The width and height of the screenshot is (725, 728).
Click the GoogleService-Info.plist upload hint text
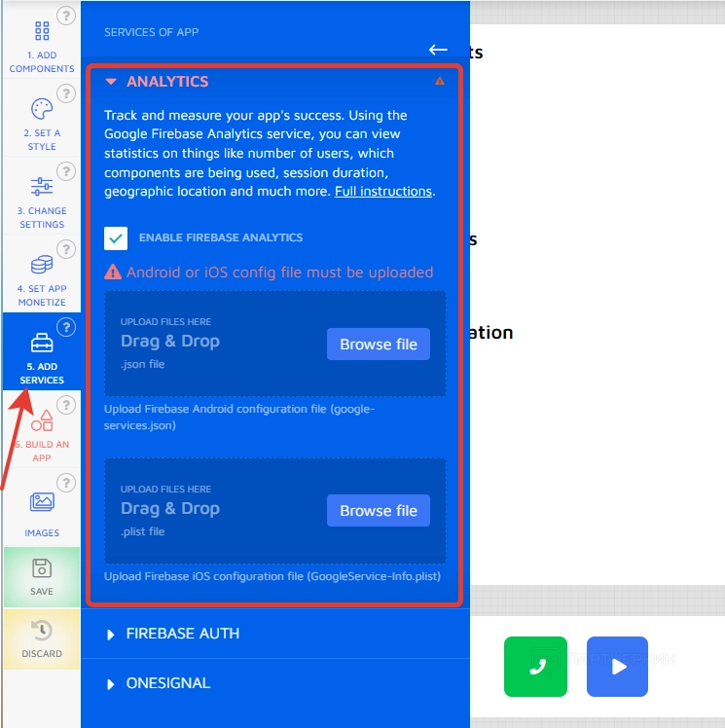[272, 576]
